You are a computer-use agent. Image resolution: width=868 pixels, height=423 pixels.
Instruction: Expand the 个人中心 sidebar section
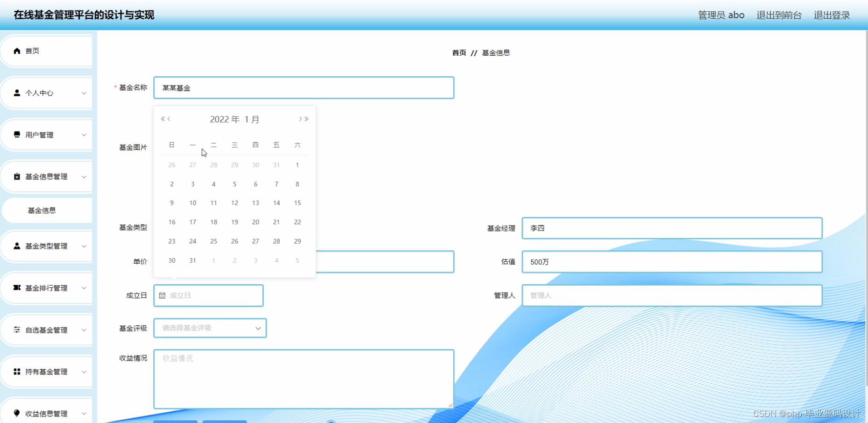click(x=85, y=93)
